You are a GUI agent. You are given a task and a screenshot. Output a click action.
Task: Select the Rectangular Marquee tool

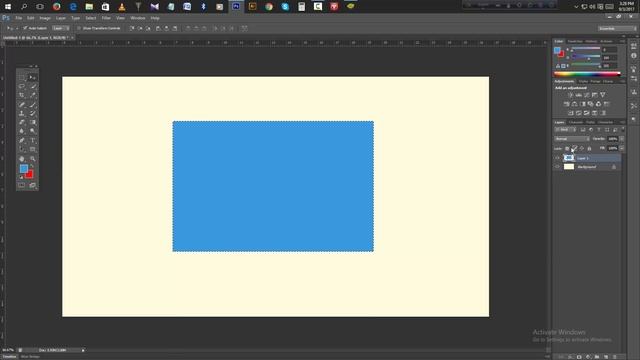pos(22,77)
